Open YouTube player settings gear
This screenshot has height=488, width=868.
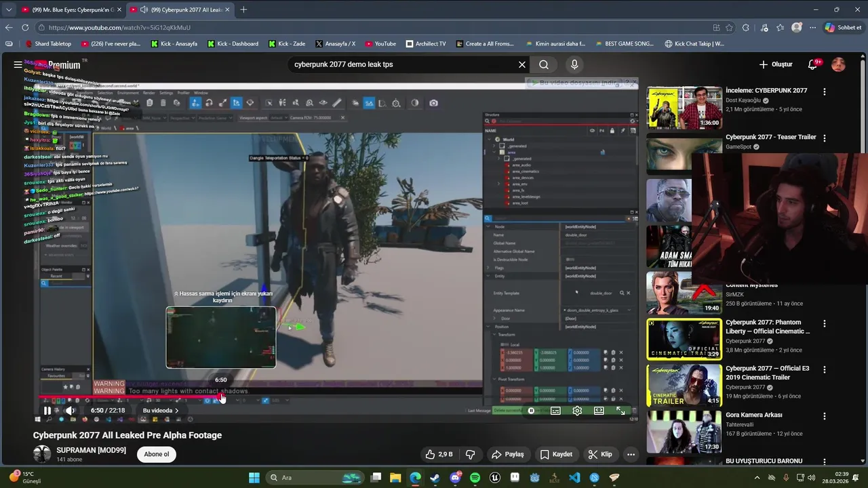click(x=577, y=411)
